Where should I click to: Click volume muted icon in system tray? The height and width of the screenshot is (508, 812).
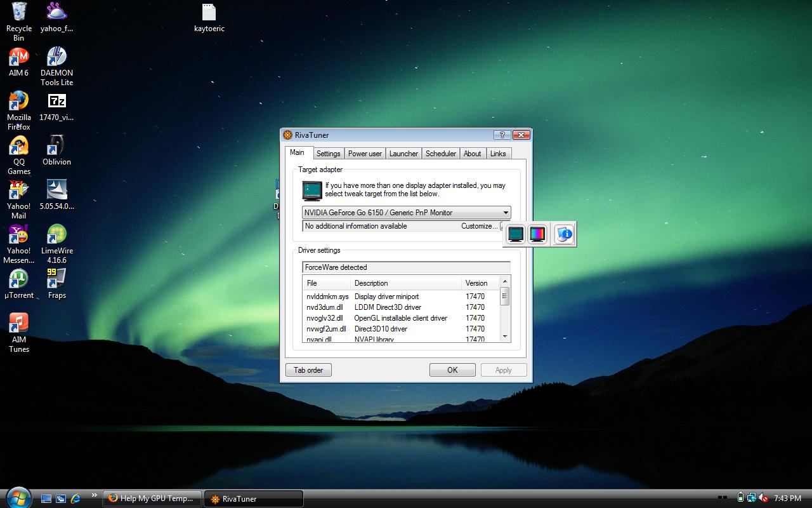(x=763, y=498)
